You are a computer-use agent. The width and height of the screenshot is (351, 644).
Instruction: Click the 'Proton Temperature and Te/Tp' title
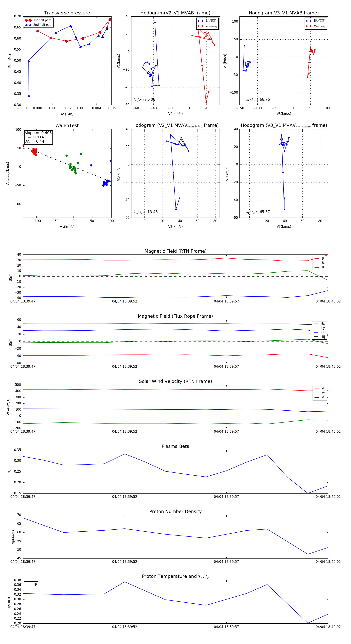[x=175, y=576]
